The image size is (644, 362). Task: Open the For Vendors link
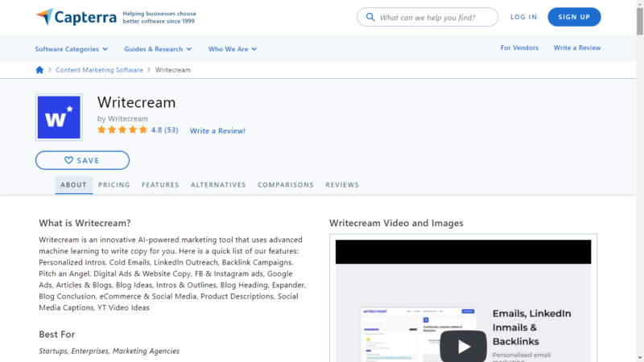click(519, 47)
